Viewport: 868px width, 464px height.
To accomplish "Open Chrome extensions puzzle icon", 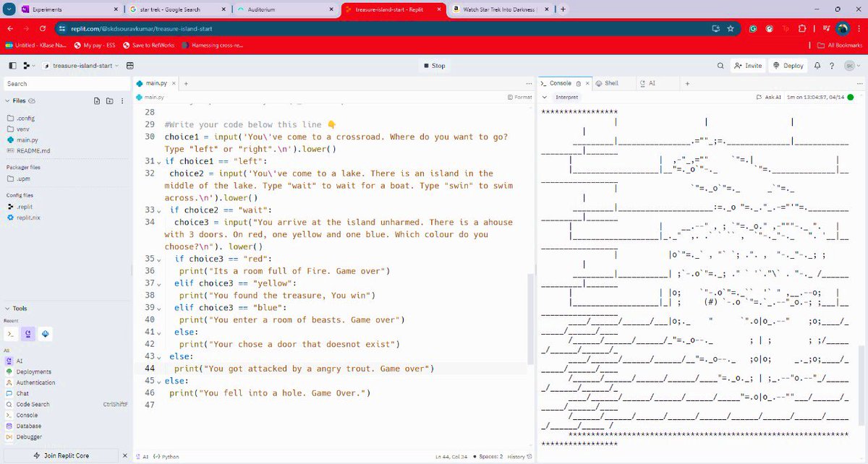I will click(802, 28).
